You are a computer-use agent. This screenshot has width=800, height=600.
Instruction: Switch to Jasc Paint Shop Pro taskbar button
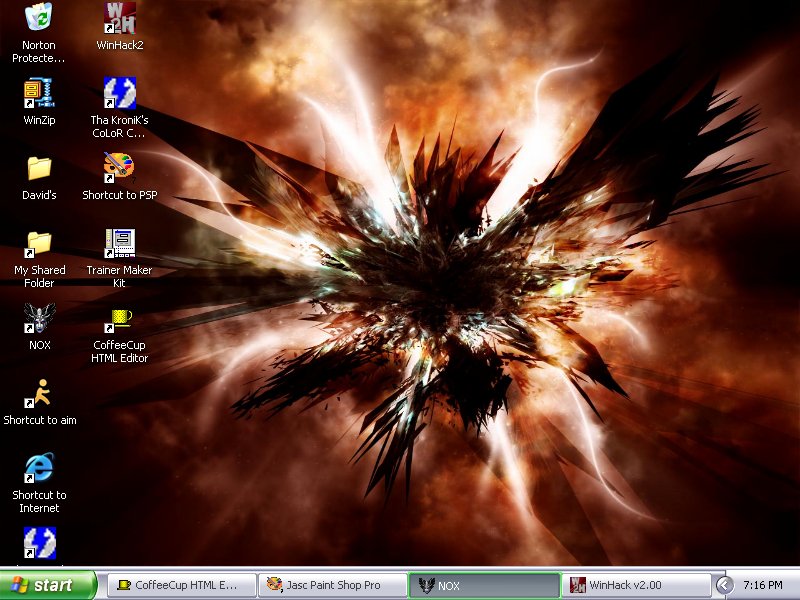click(x=332, y=585)
